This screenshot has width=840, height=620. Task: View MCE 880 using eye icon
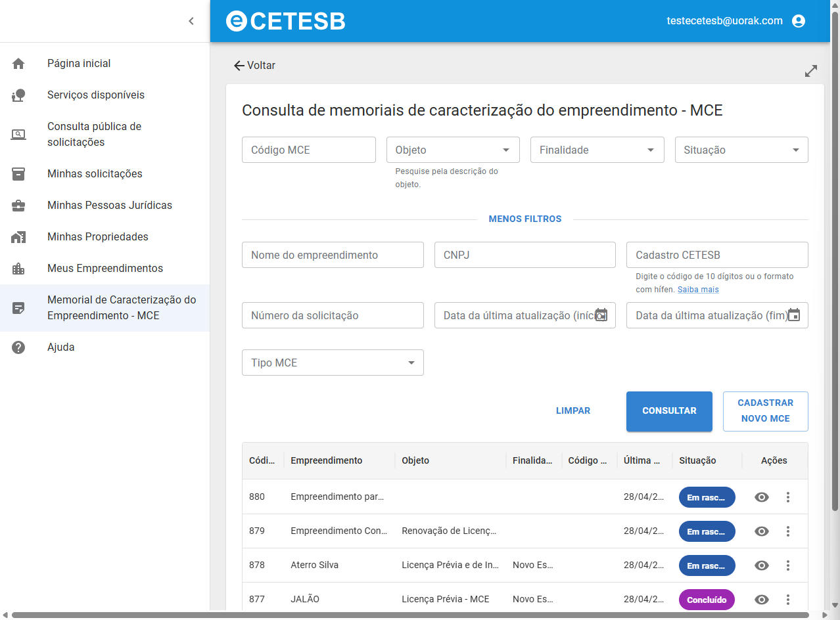pos(762,497)
